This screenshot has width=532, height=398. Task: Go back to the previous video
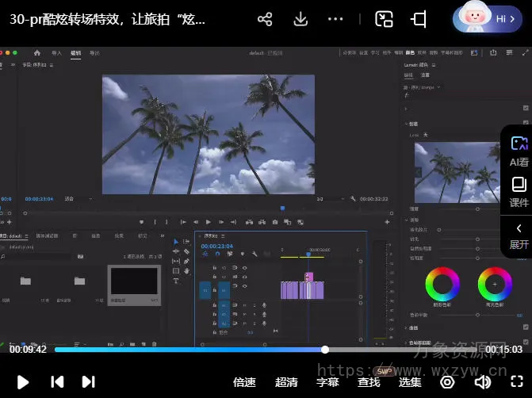click(x=57, y=381)
